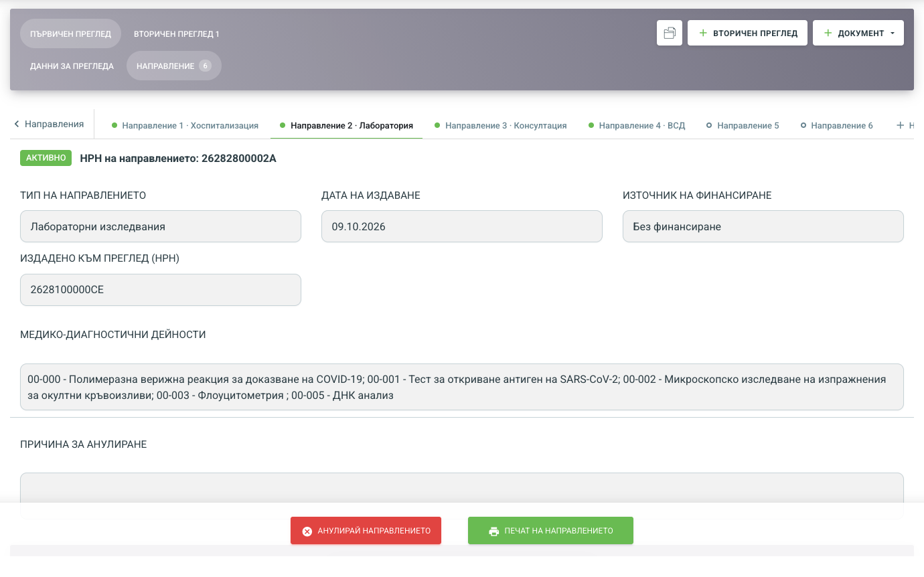This screenshot has width=924, height=577.
Task: Click the plus icon to add new направление
Action: pos(901,125)
